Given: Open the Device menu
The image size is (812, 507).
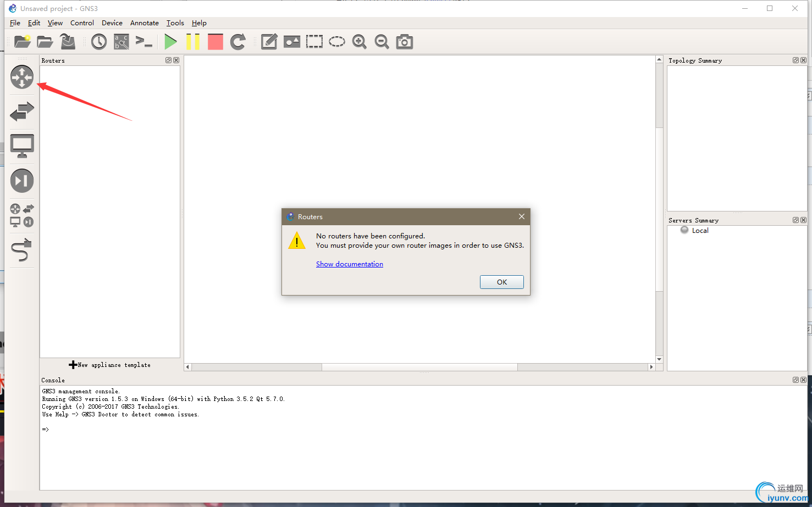Looking at the screenshot, I should pos(112,23).
